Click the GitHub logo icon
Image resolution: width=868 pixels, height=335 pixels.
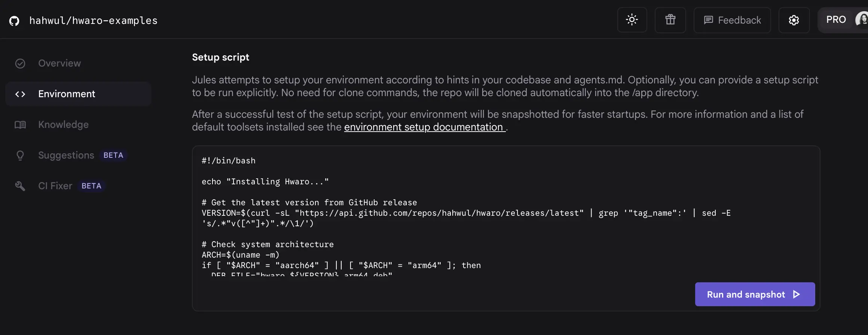(x=14, y=21)
